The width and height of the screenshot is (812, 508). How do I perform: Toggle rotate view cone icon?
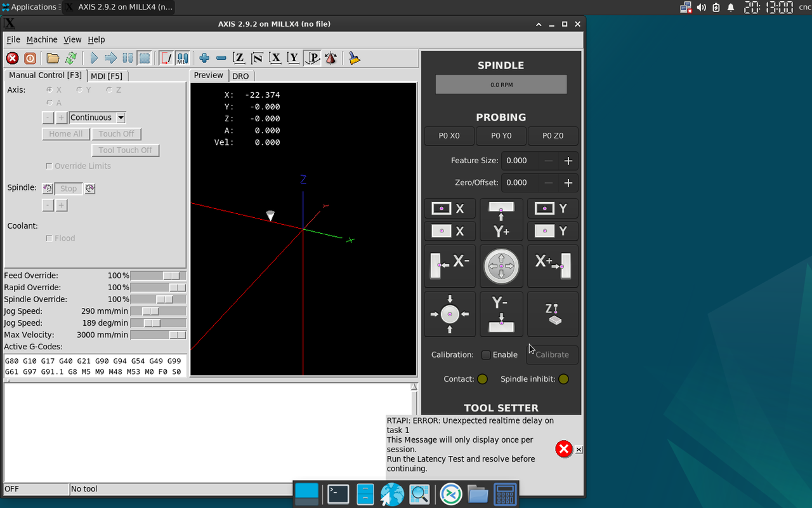point(331,58)
